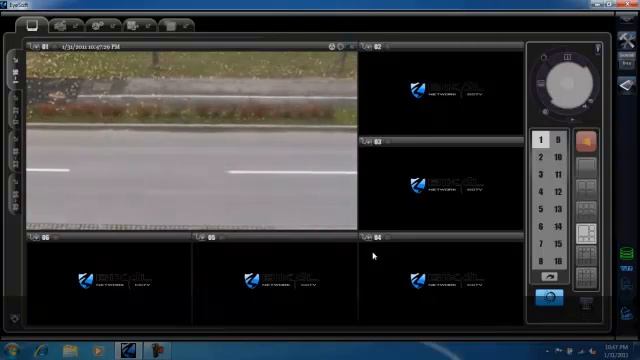Viewport: 640px width, 360px height.
Task: Click the blue refresh button under keypad
Action: click(549, 298)
